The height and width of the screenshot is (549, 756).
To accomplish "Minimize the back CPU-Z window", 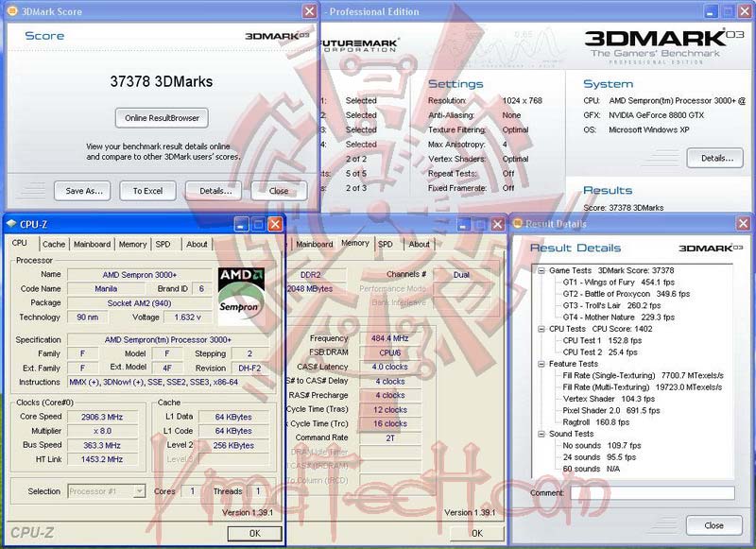I will click(464, 224).
